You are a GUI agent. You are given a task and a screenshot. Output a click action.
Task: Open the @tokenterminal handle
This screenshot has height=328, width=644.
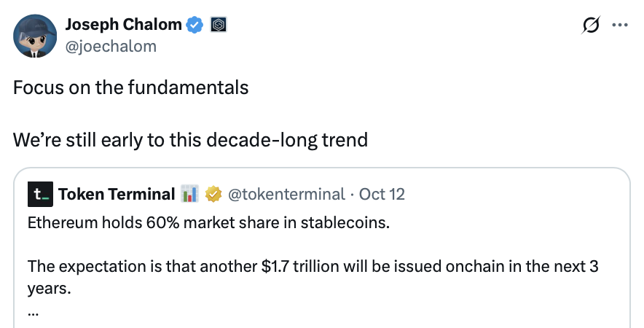[x=286, y=195]
